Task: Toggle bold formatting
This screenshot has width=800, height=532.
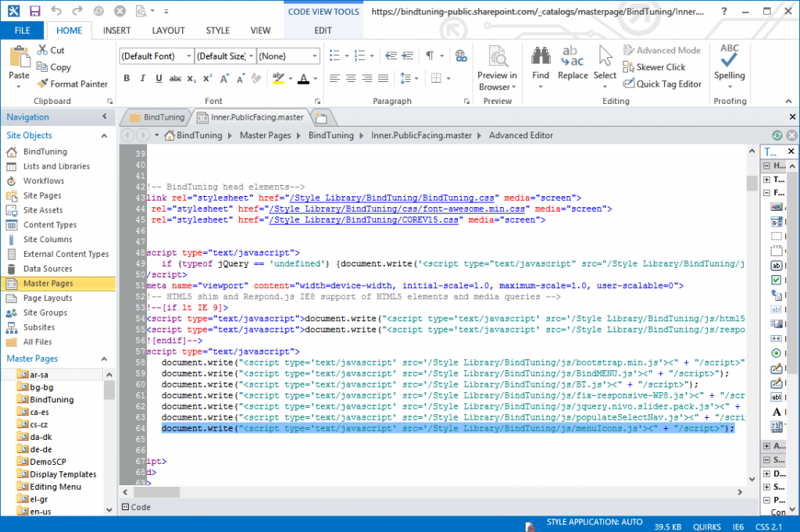Action: (127, 79)
